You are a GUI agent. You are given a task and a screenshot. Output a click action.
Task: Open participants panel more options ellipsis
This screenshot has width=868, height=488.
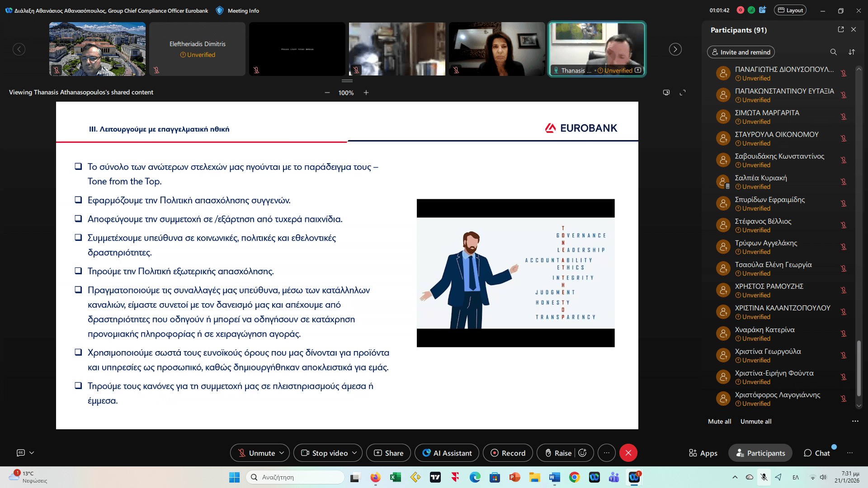855,421
